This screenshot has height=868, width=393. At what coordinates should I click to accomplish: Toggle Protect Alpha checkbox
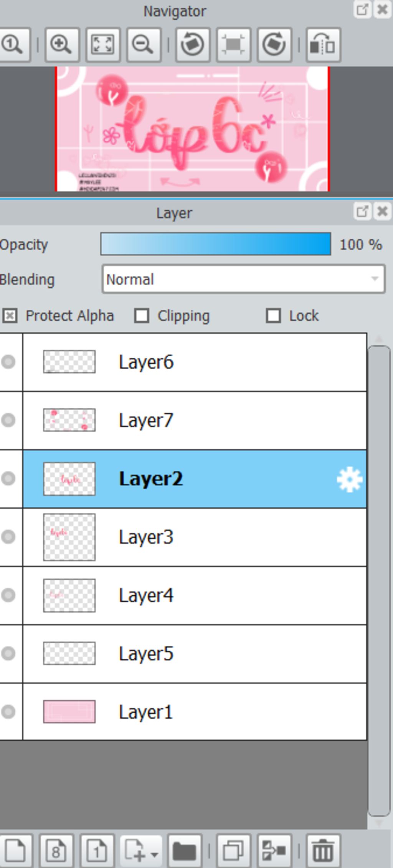10,316
